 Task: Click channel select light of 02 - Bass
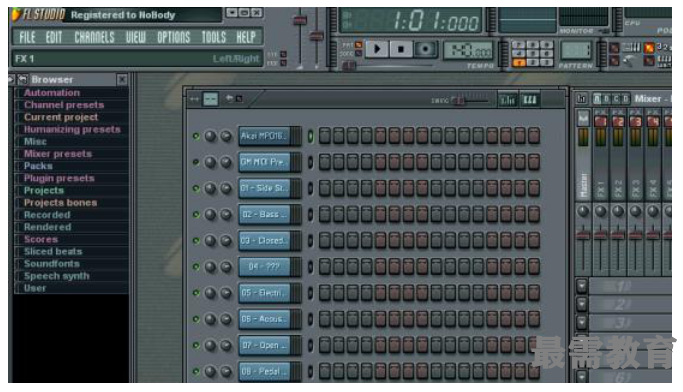coord(311,215)
